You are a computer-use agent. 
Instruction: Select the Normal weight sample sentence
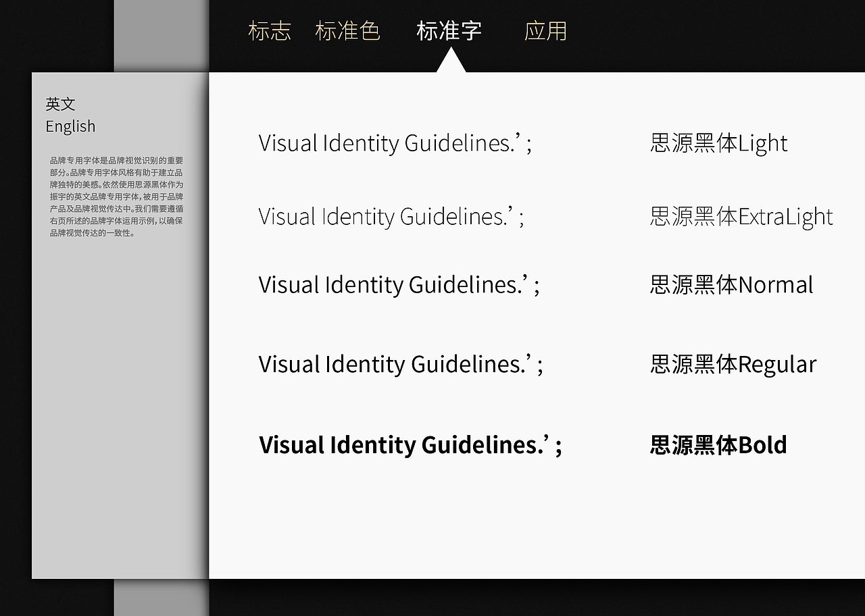pos(399,284)
